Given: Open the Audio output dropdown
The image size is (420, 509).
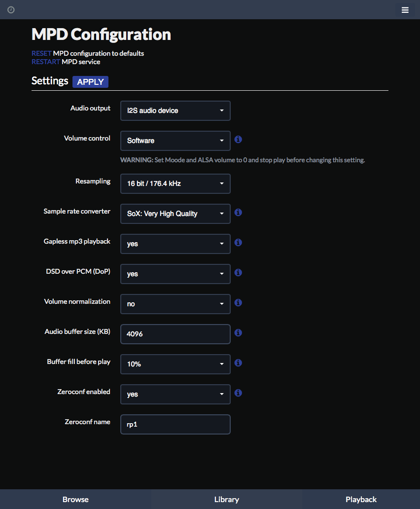Looking at the screenshot, I should click(x=175, y=110).
